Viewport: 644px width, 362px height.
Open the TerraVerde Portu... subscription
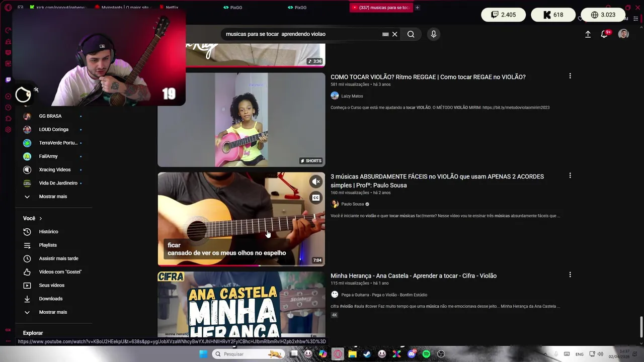click(x=53, y=143)
